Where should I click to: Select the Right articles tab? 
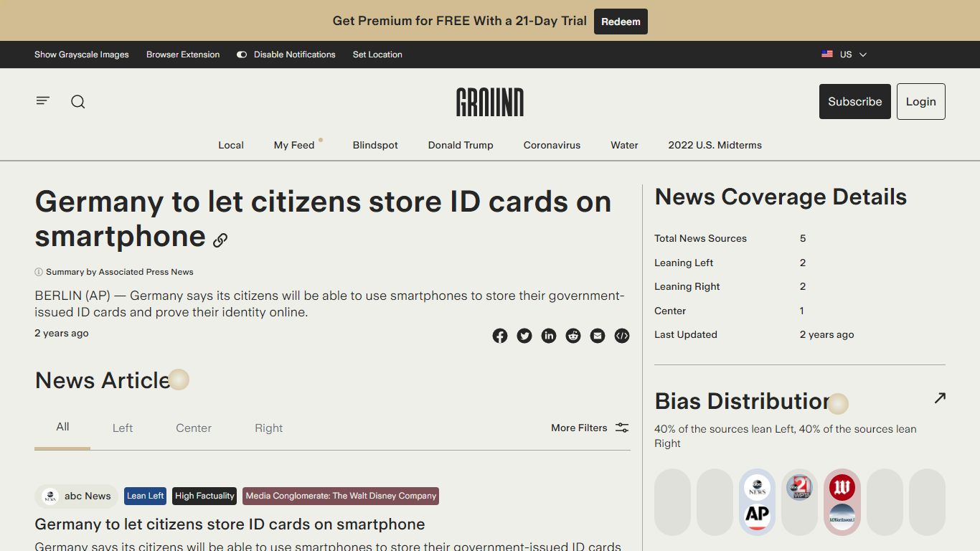click(269, 428)
